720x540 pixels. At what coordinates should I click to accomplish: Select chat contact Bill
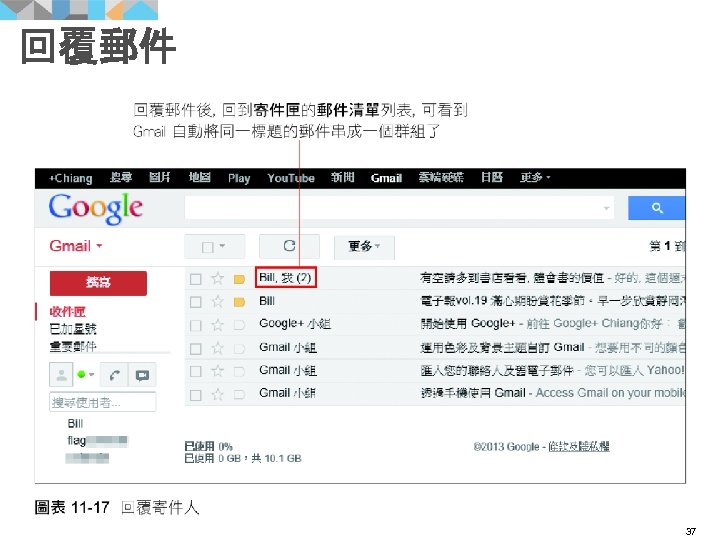tap(75, 423)
